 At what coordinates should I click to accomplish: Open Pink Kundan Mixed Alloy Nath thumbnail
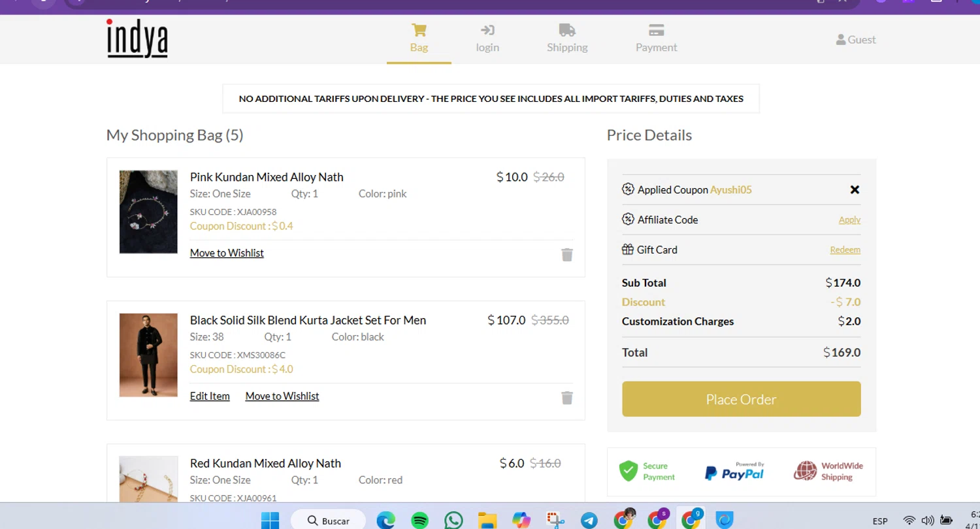point(148,212)
